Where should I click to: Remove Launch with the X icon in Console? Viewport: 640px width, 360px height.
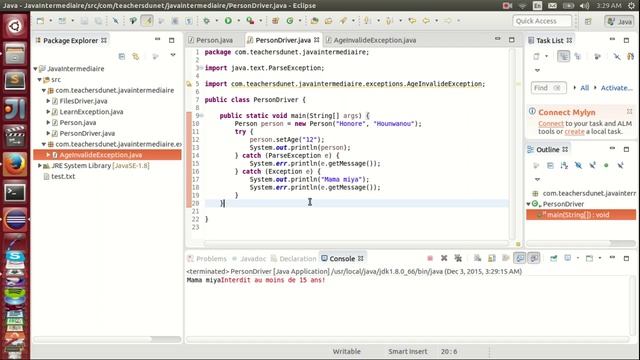[444, 258]
